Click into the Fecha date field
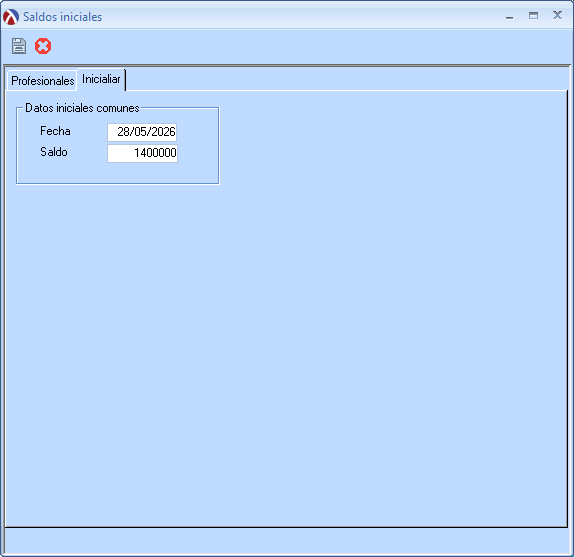The width and height of the screenshot is (574, 557). click(x=142, y=132)
